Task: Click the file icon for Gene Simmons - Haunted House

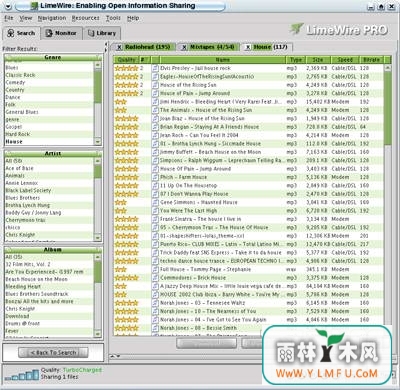Action: (x=155, y=202)
